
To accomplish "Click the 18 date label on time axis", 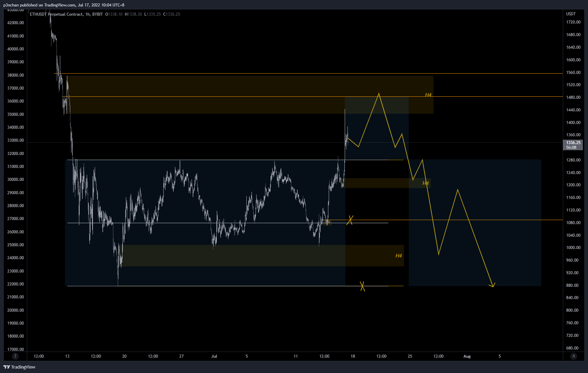I will tap(353, 356).
